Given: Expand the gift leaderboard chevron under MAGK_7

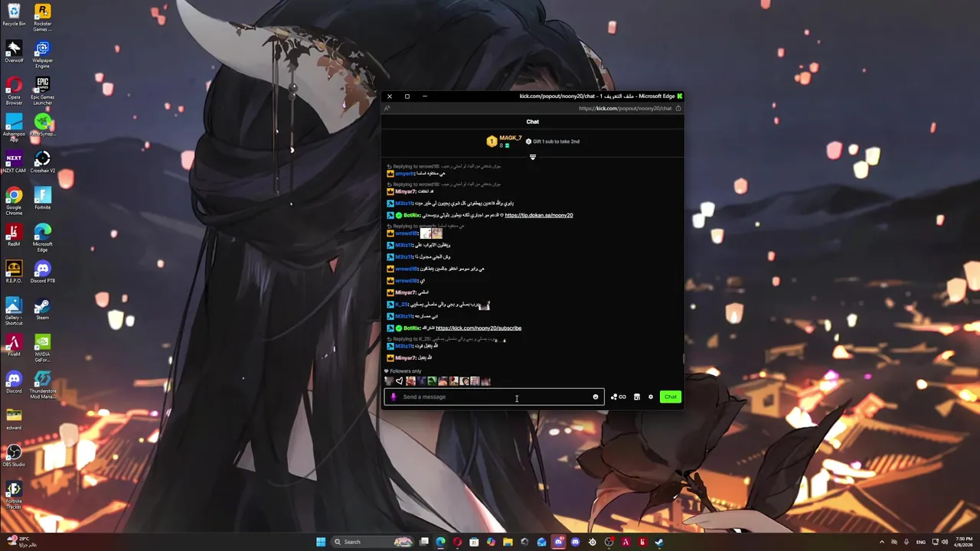Looking at the screenshot, I should 532,157.
